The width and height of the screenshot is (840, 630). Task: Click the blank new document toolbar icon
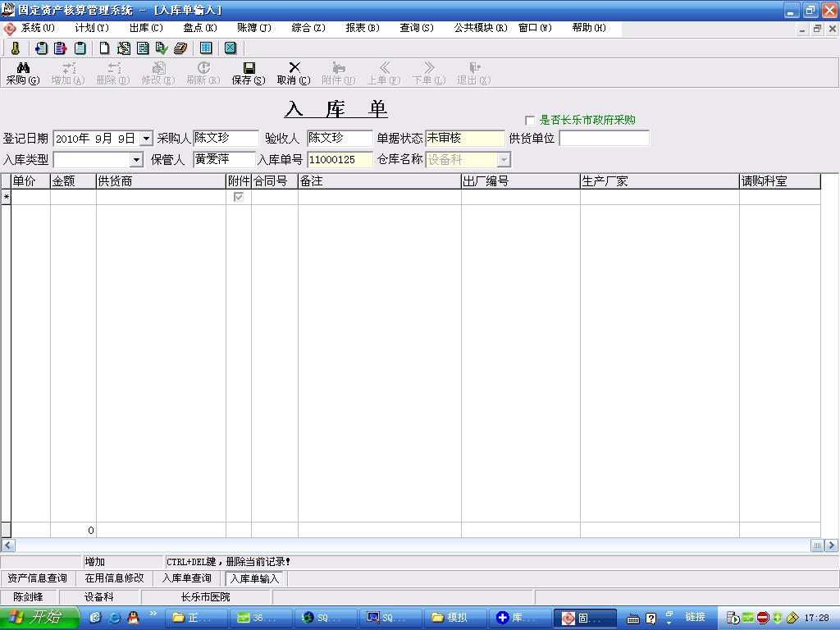pos(104,48)
